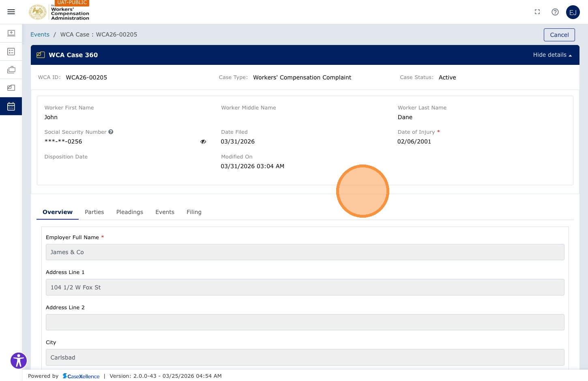Open the help question mark icon
The image size is (588, 381).
click(555, 12)
